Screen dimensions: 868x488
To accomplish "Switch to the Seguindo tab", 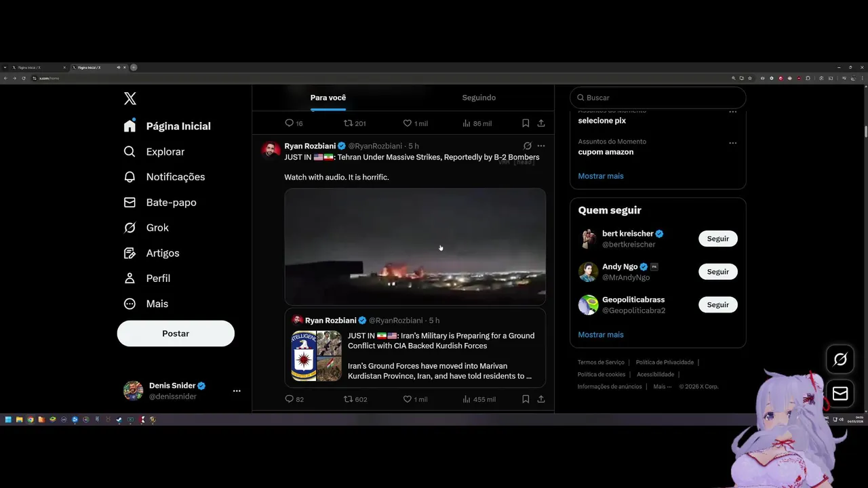I will [x=479, y=98].
